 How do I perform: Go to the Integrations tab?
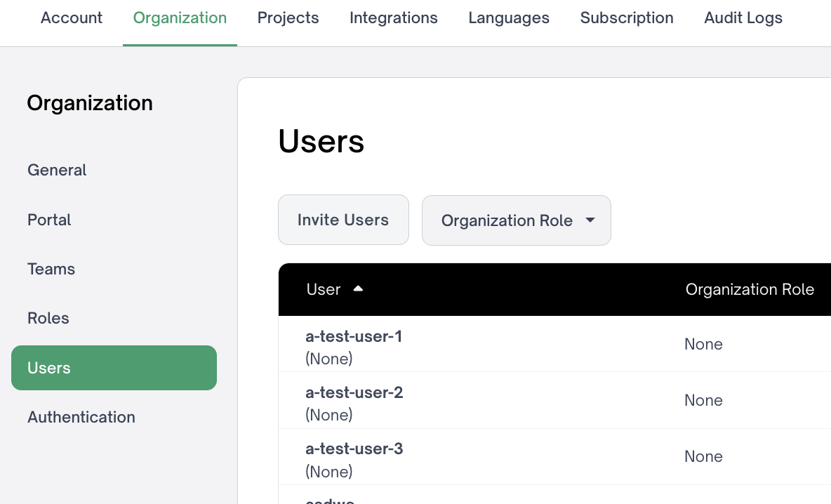pyautogui.click(x=393, y=18)
